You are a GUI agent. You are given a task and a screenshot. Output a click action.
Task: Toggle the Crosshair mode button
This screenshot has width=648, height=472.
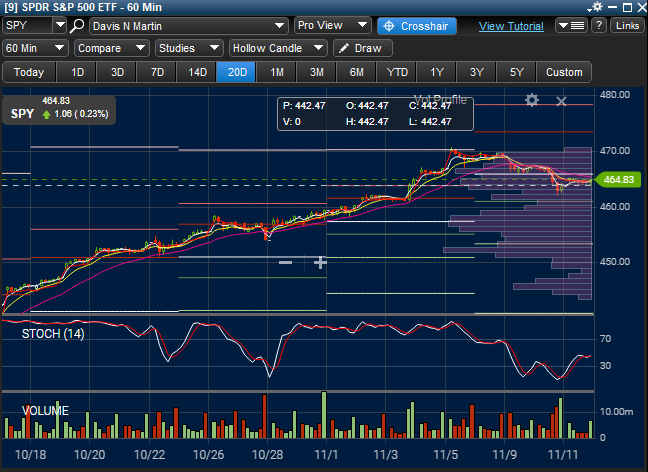[x=417, y=26]
